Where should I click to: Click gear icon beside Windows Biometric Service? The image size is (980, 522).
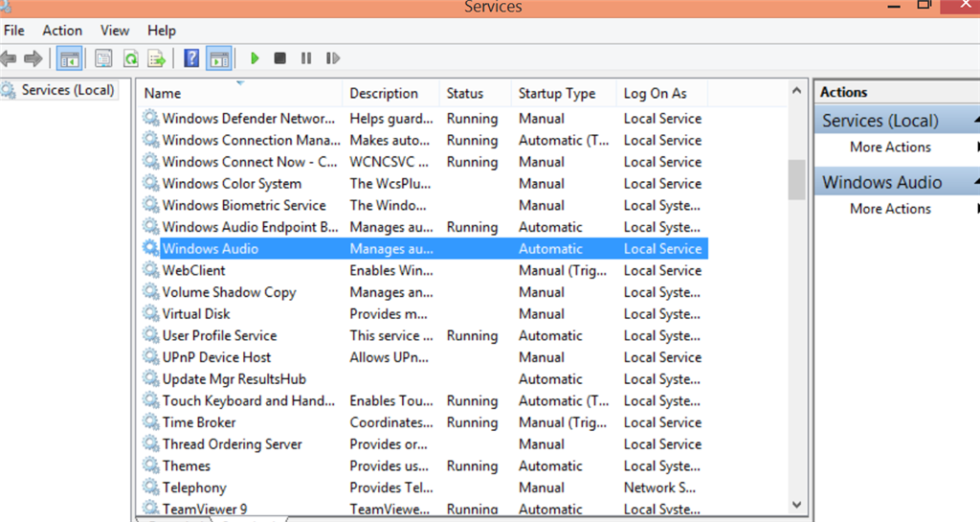(150, 205)
